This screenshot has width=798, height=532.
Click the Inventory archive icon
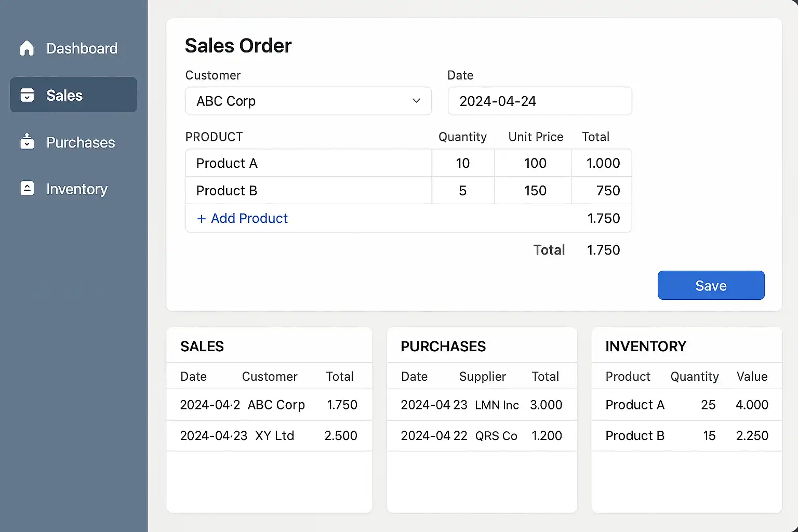(27, 189)
